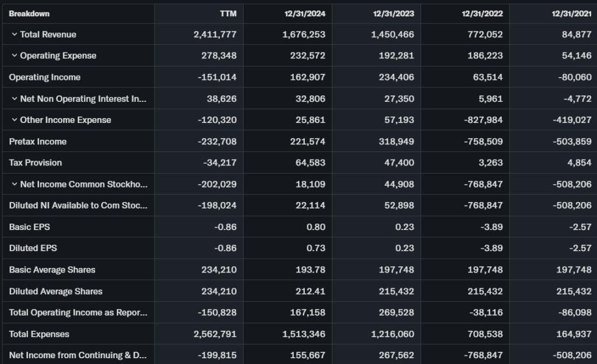Expand Net Non Operating Interest row chevron
Image resolution: width=597 pixels, height=364 pixels.
pos(15,99)
